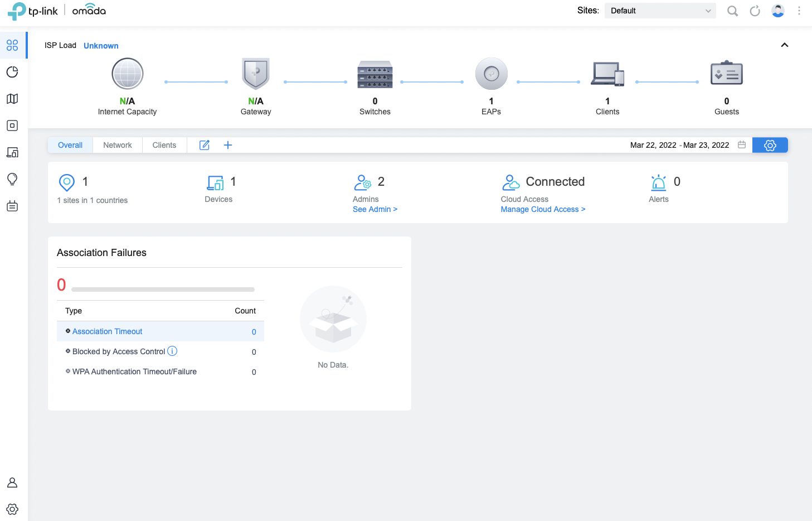Click the sites location pin icon
The image size is (812, 521).
pyautogui.click(x=67, y=182)
